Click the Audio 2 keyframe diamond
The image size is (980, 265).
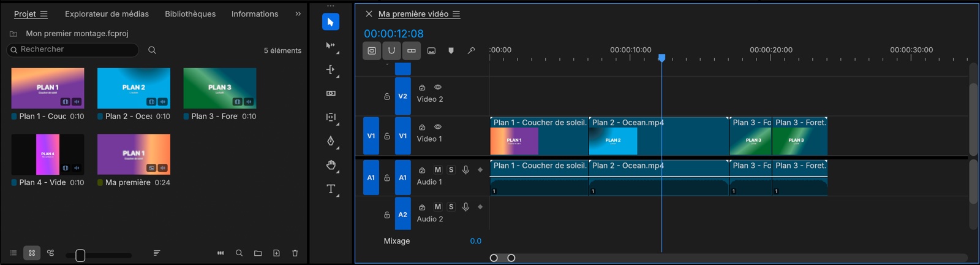point(480,207)
